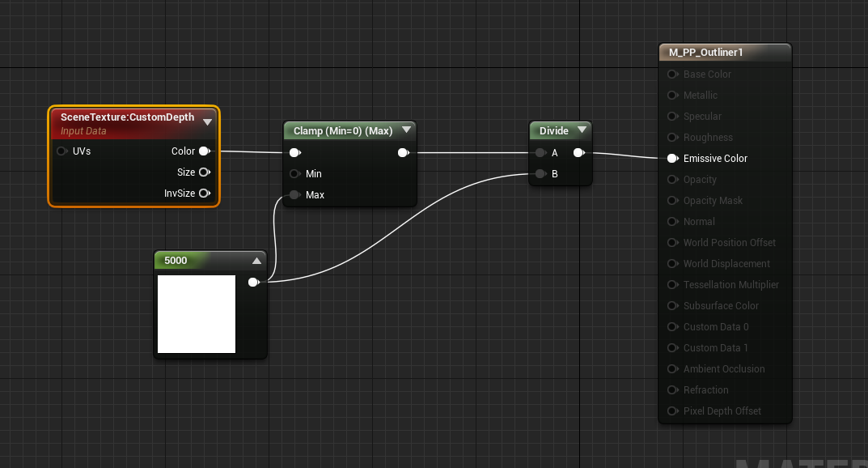The image size is (868, 468).
Task: Click the Clamp node Min input pin
Action: pyautogui.click(x=295, y=173)
